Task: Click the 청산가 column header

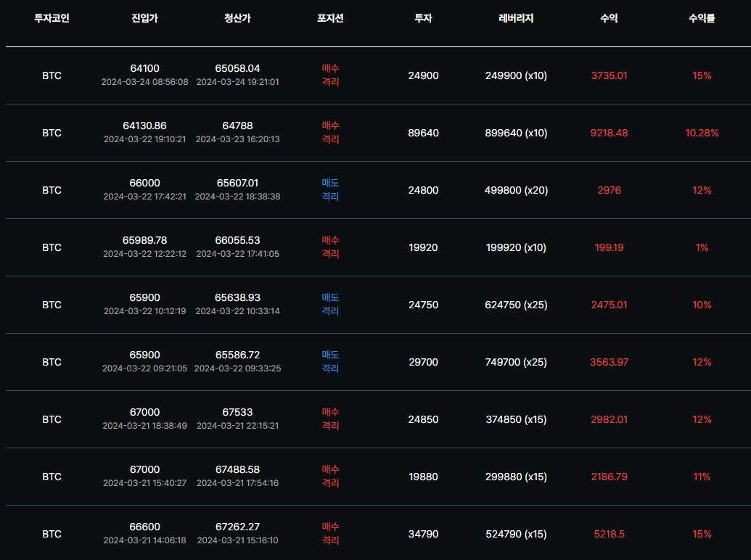Action: tap(237, 19)
